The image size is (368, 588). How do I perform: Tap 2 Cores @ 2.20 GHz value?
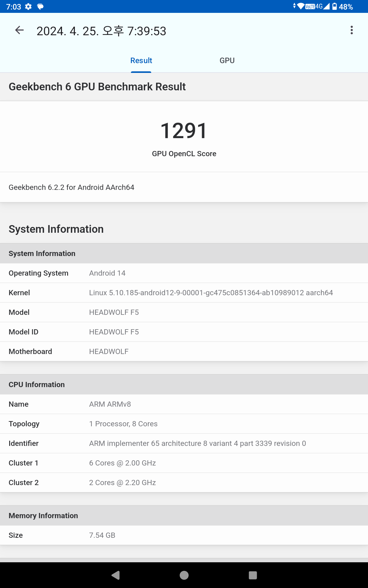tap(122, 483)
